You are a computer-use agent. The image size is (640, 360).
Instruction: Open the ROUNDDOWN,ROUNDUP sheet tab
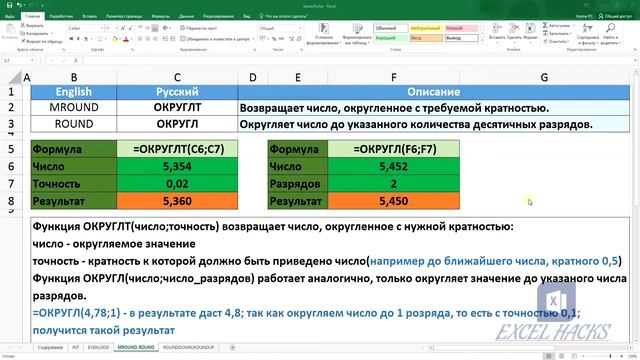pos(188,347)
